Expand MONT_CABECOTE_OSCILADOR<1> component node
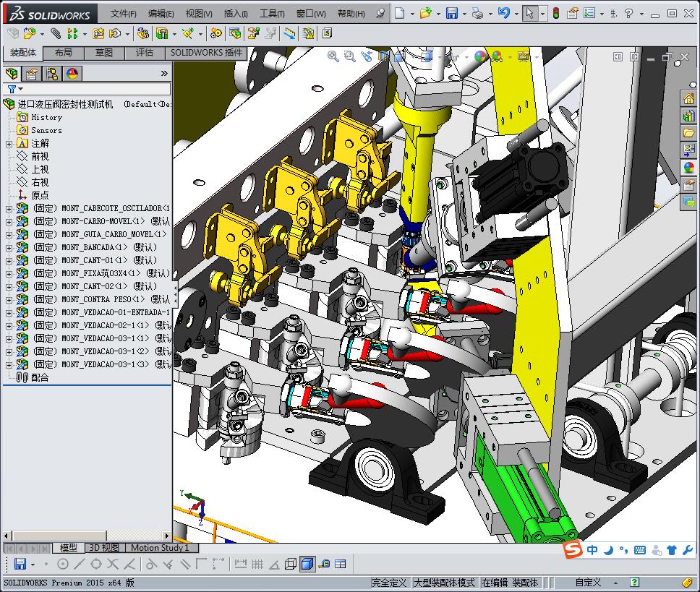This screenshot has width=700, height=592. click(x=9, y=208)
